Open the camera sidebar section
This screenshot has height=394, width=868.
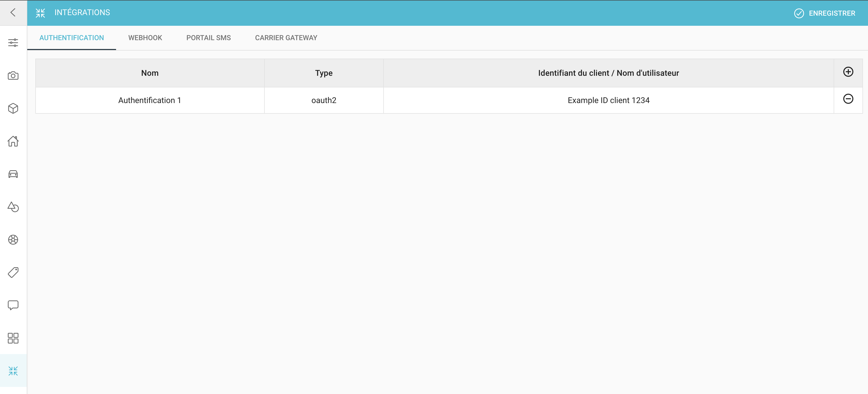[x=13, y=76]
